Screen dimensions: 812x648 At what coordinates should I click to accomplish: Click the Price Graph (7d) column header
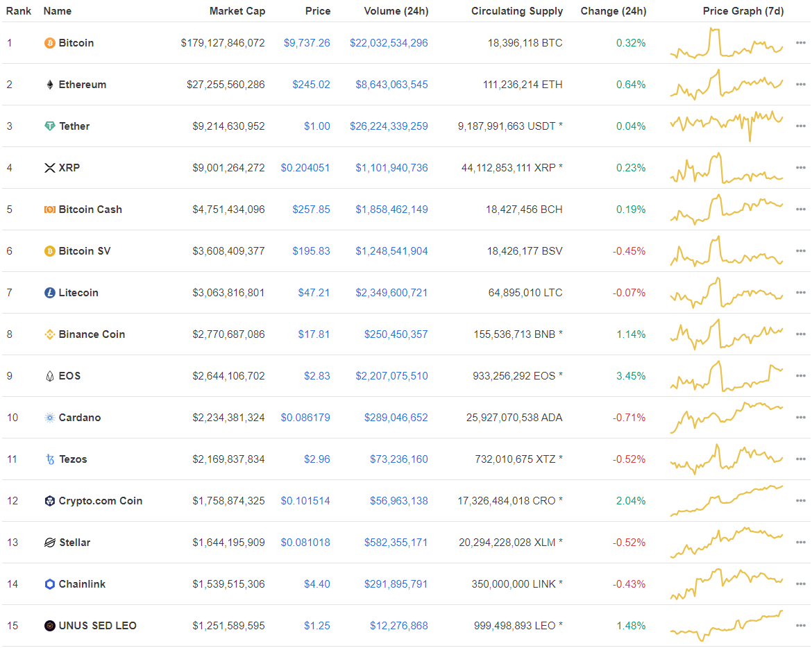(x=743, y=11)
